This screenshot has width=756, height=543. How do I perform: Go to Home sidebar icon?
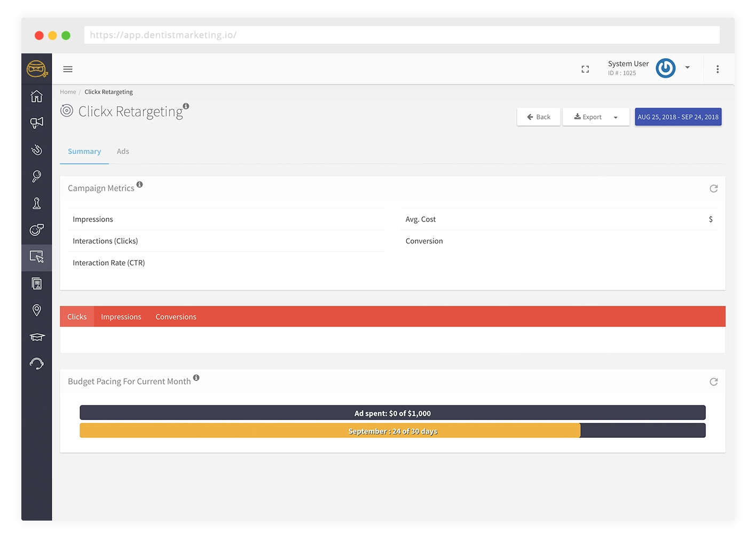[x=37, y=96]
